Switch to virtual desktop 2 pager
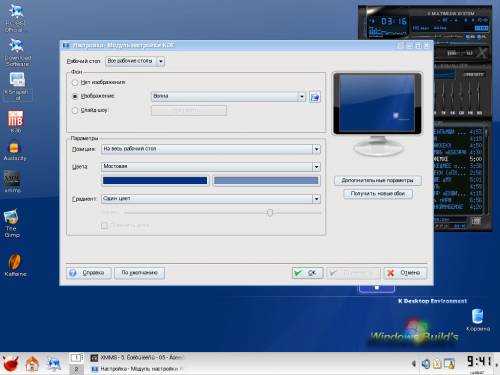Image resolution: width=500 pixels, height=375 pixels. click(76, 369)
